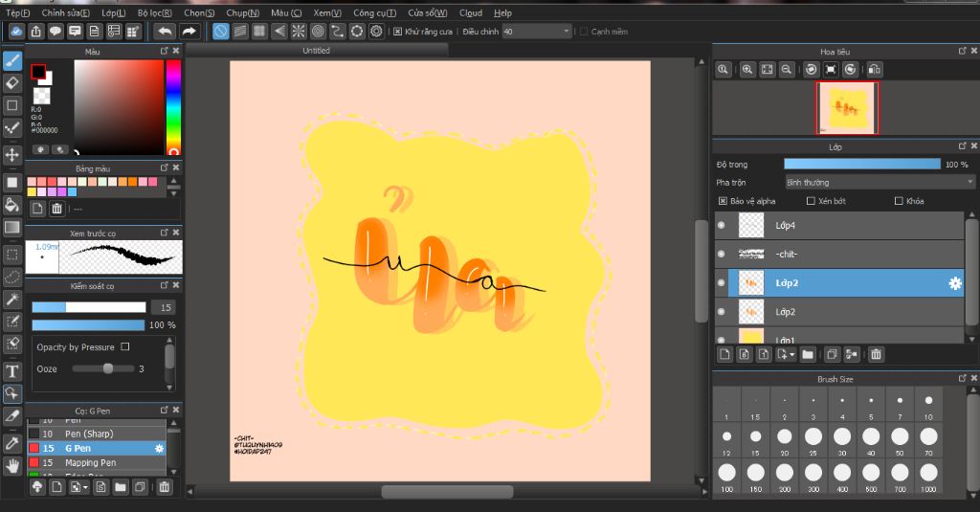Select the Text tool

[x=12, y=371]
